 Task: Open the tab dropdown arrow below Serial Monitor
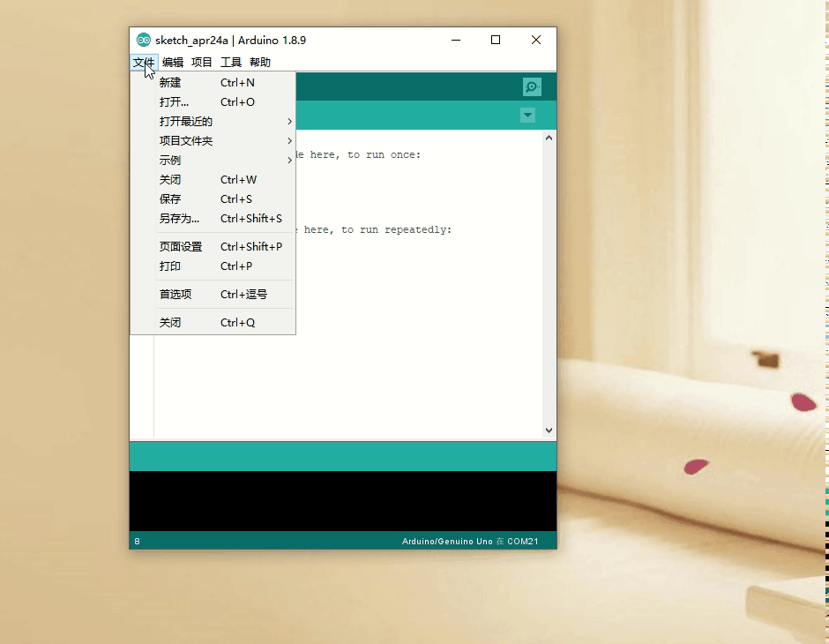pyautogui.click(x=527, y=116)
